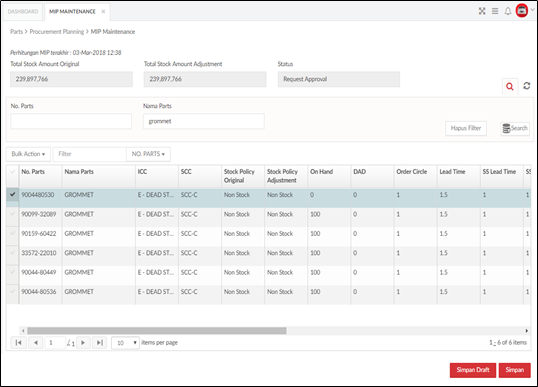Check row 90044-80449 checkbox

pos(13,272)
